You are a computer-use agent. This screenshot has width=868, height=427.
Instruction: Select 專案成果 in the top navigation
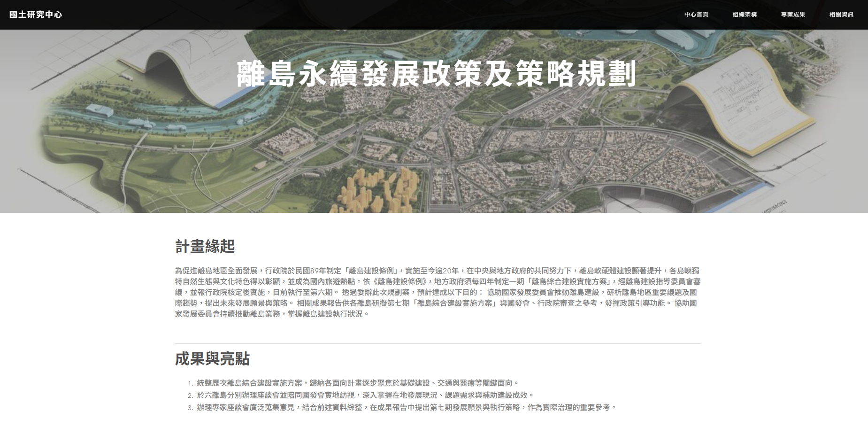pos(793,15)
